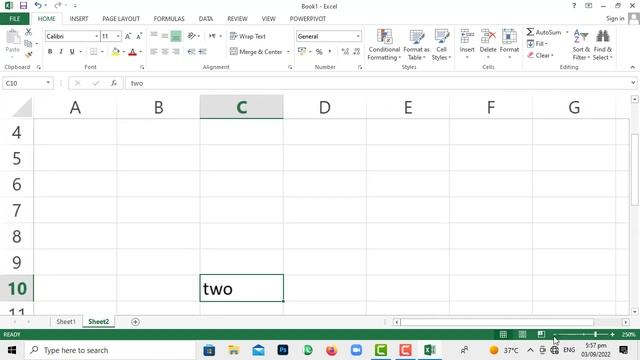This screenshot has height=360, width=640.
Task: Open text orientation options
Action: pos(191,36)
